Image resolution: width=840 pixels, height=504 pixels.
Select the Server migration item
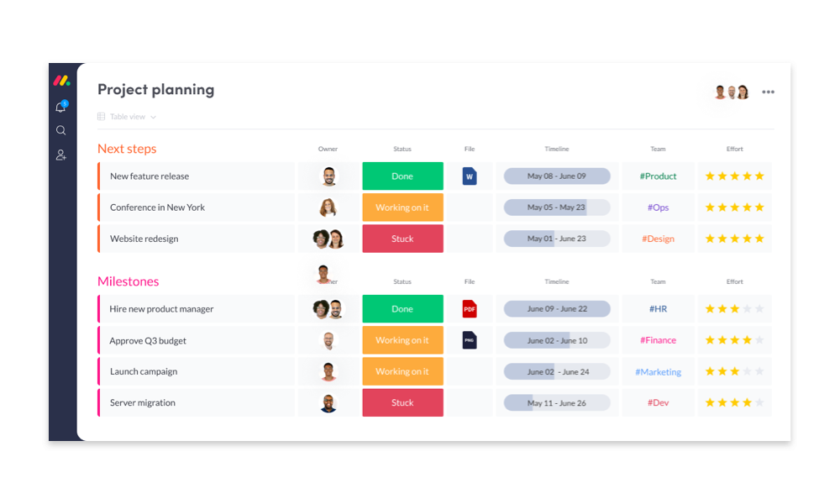pyautogui.click(x=196, y=402)
